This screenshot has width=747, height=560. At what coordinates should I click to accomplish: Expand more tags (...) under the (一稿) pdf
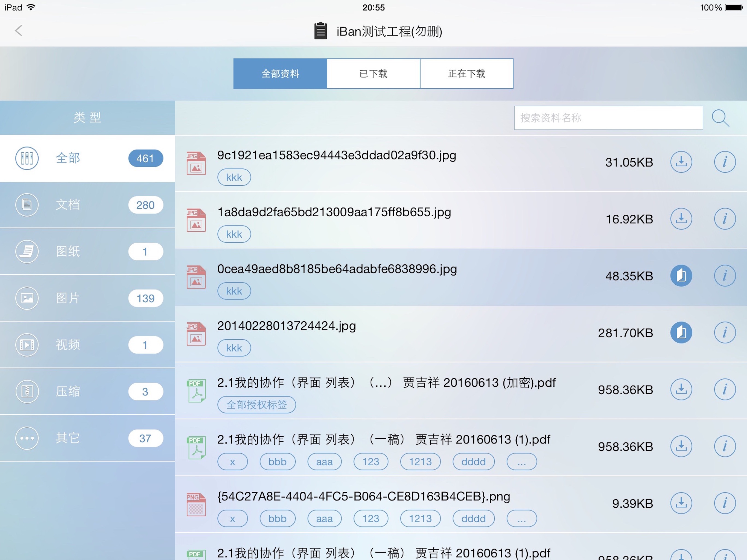click(522, 462)
